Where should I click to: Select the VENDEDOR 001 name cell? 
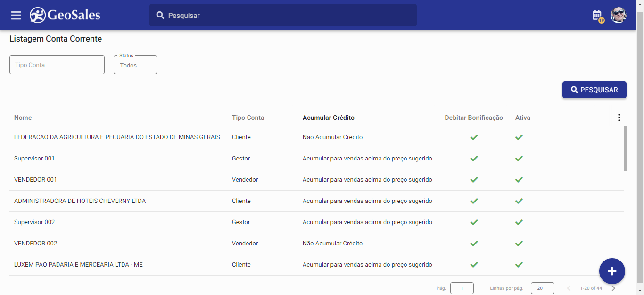tap(36, 180)
